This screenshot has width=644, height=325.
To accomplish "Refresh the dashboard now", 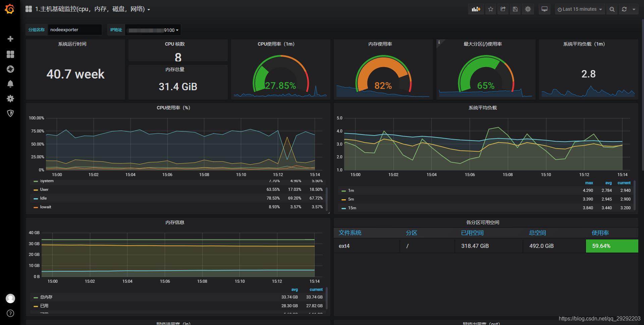I will (624, 9).
